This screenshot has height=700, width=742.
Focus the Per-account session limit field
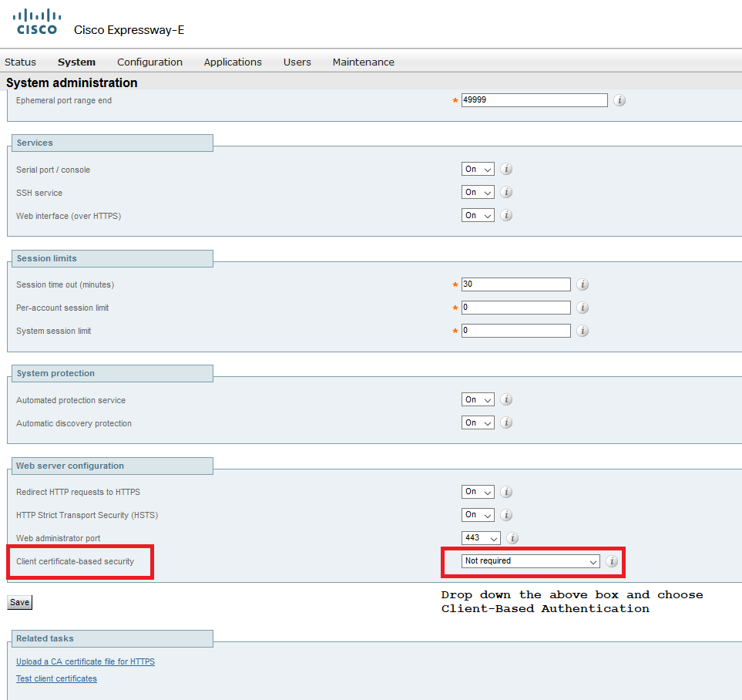[x=516, y=308]
